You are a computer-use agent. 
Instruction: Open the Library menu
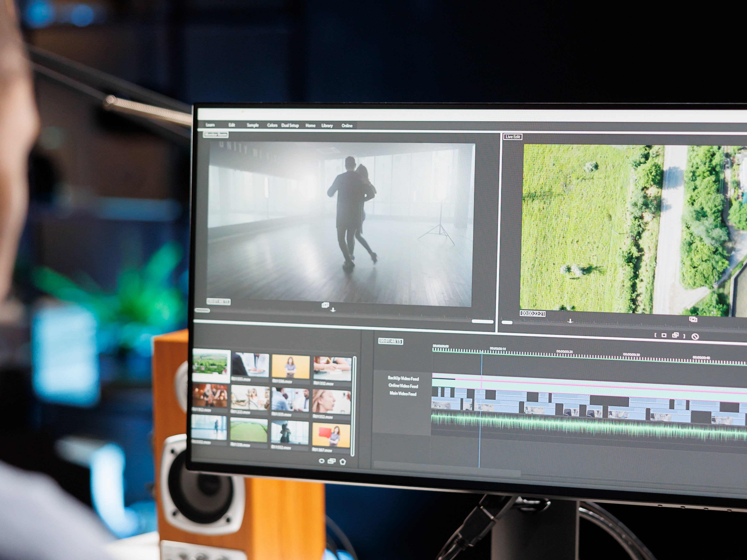[327, 125]
